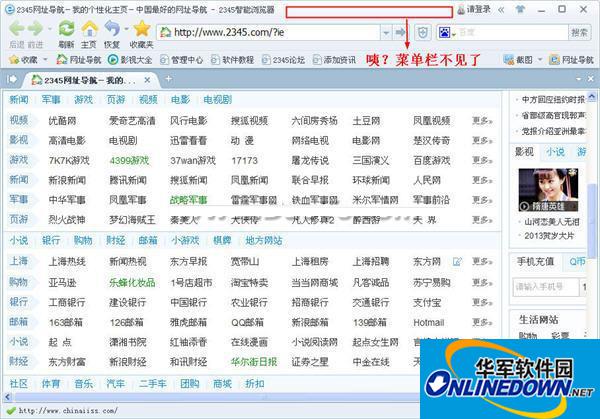The image size is (600, 419).
Task: Click the 请输入手机号 phone number field
Action: tap(546, 287)
